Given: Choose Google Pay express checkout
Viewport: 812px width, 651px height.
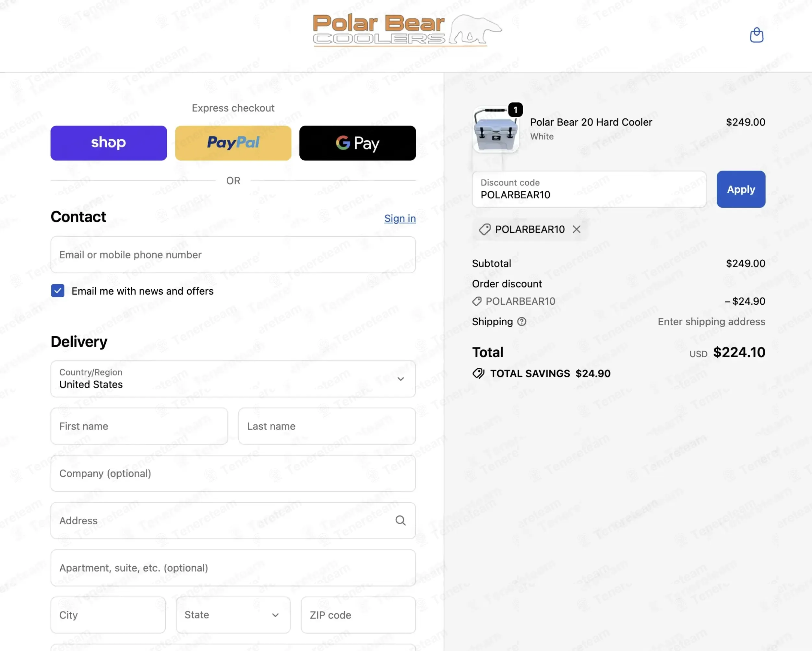Looking at the screenshot, I should [x=357, y=143].
